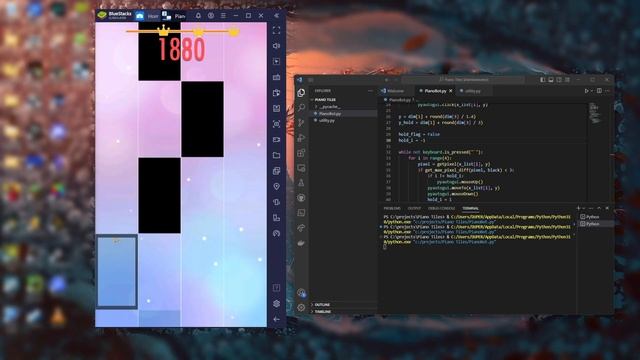Select the TERMINAL panel tab
This screenshot has width=640, height=360.
pos(470,208)
